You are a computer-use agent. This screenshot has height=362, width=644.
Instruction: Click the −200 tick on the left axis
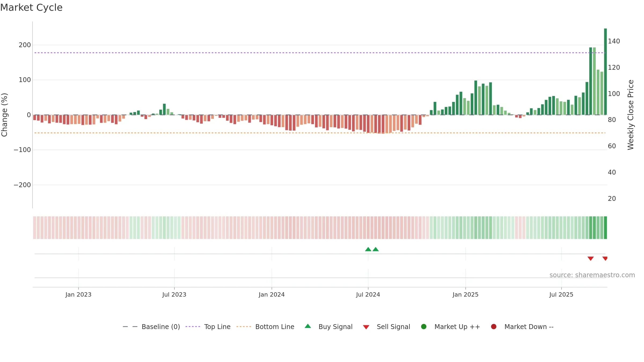point(22,185)
